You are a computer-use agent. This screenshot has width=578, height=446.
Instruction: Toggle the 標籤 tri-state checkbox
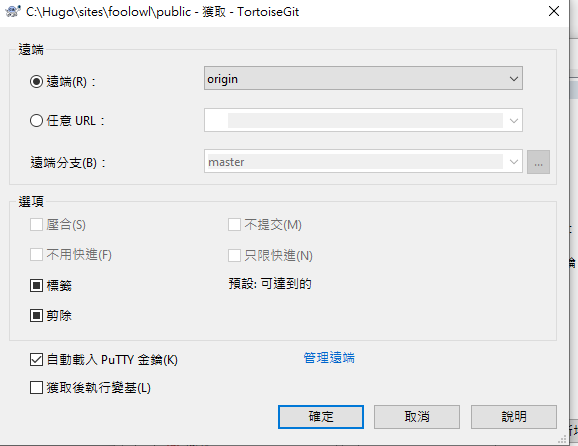pyautogui.click(x=36, y=285)
